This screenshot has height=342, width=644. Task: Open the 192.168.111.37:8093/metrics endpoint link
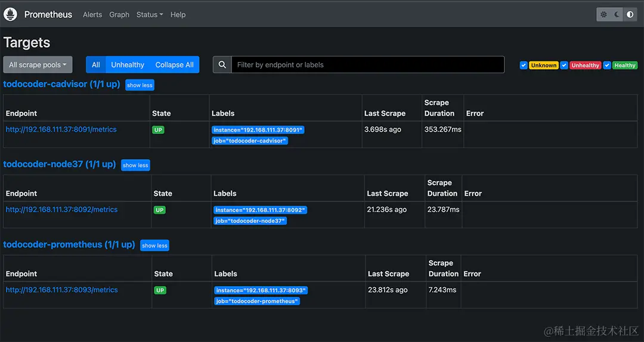pyautogui.click(x=61, y=290)
